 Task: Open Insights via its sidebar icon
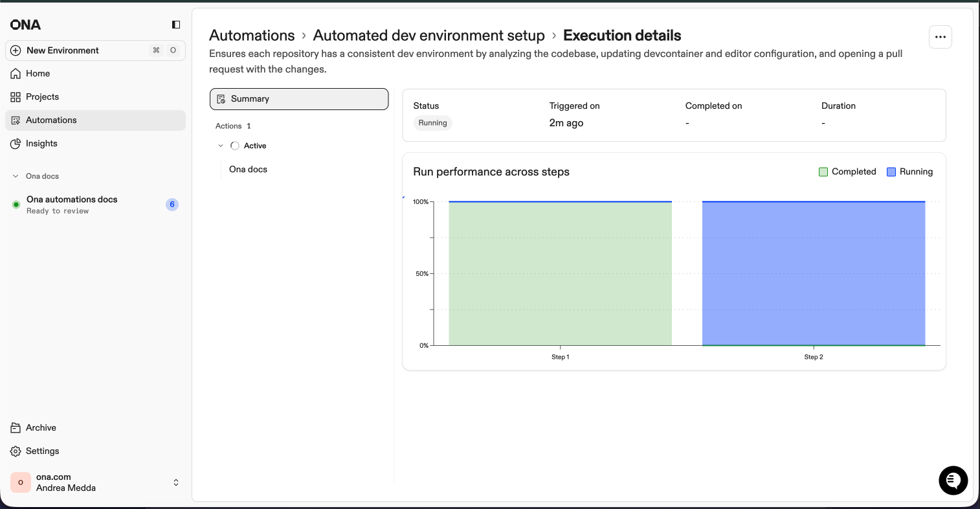[16, 143]
